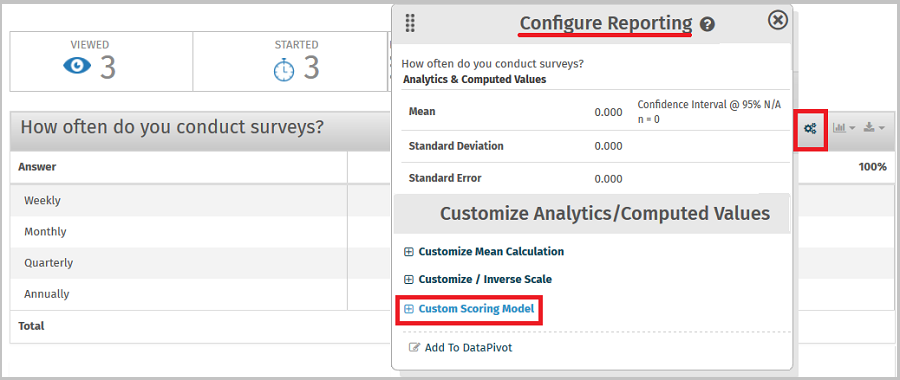The image size is (900, 380).
Task: Click the Configure Reporting title
Action: [606, 24]
